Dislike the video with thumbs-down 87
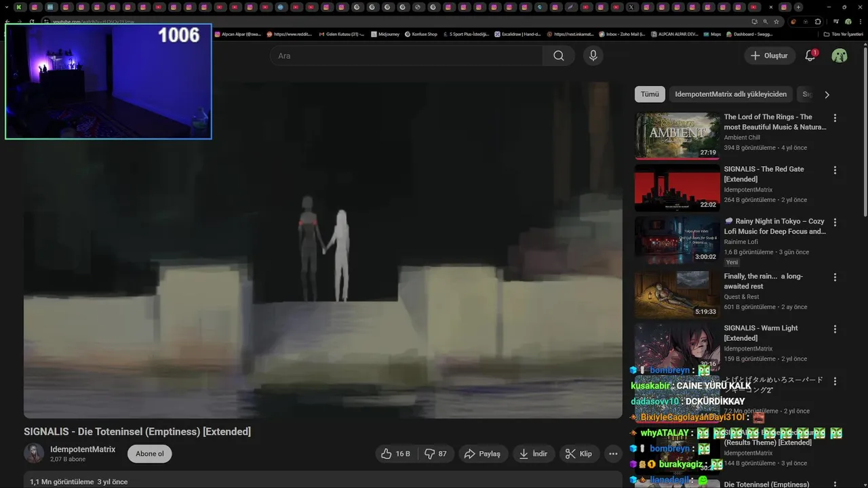 [x=436, y=453]
